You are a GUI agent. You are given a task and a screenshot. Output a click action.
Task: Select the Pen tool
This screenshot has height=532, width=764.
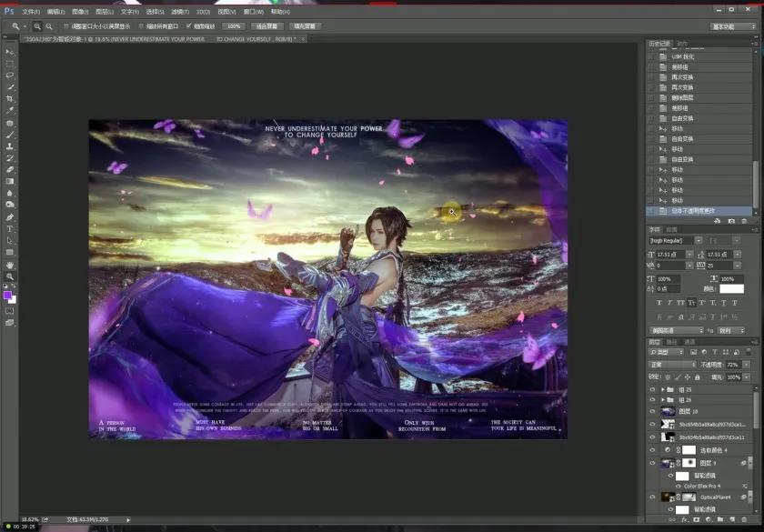[10, 217]
